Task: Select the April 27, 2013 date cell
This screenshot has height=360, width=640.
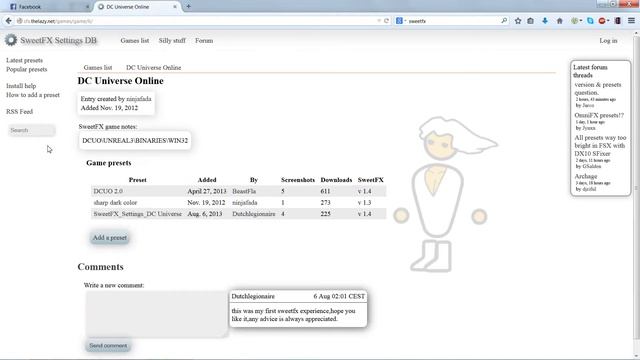Action: tap(207, 191)
